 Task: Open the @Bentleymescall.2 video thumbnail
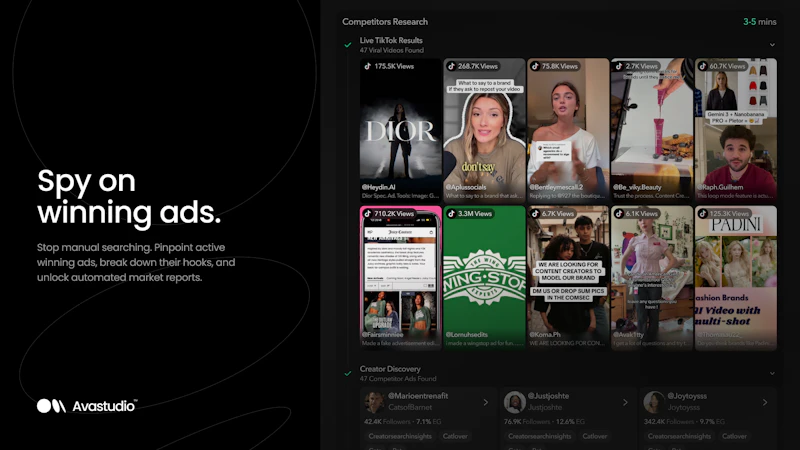point(568,131)
